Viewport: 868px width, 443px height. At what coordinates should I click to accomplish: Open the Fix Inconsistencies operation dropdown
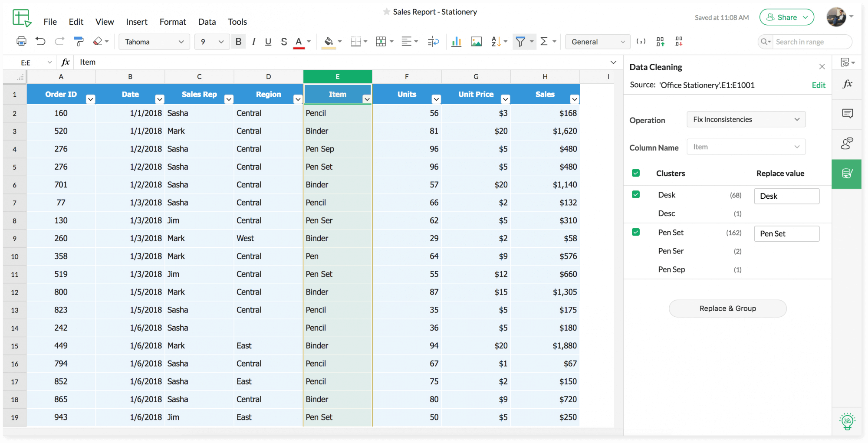pyautogui.click(x=746, y=119)
